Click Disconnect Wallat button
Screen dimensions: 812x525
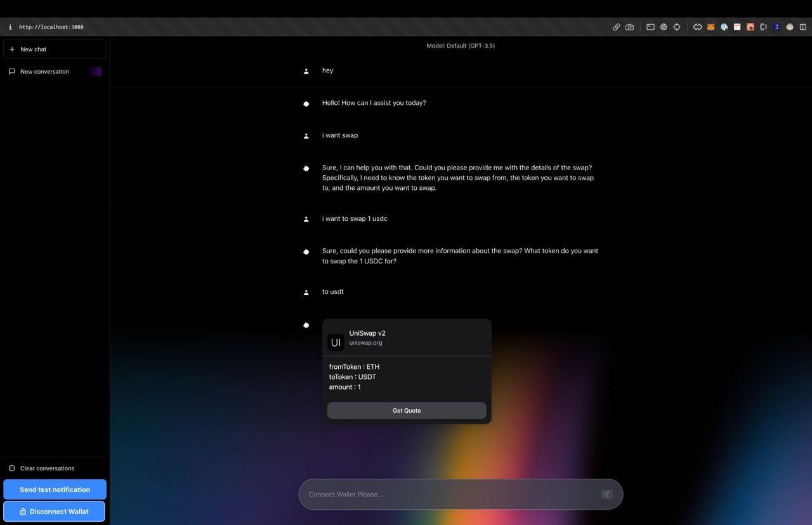pos(55,512)
